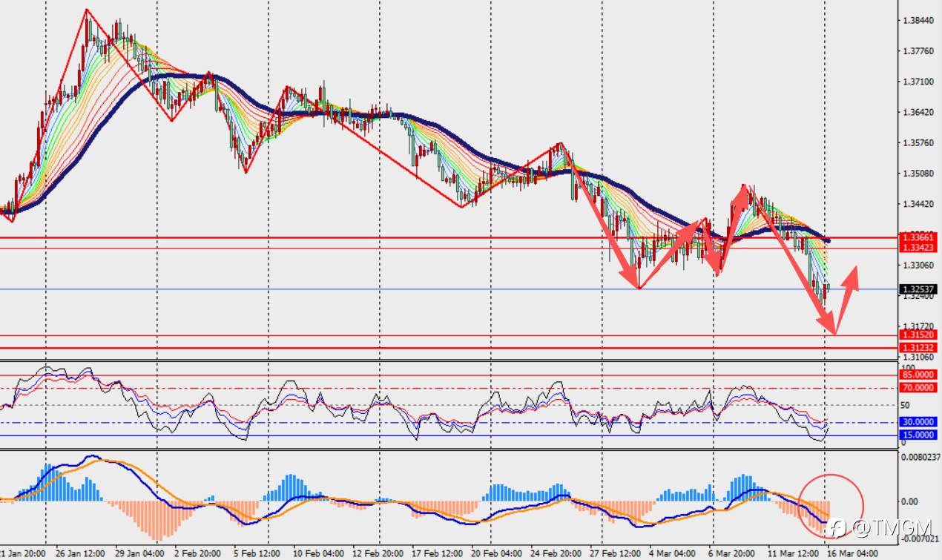
Task: Click the 1.31520 support level label
Action: [x=920, y=335]
